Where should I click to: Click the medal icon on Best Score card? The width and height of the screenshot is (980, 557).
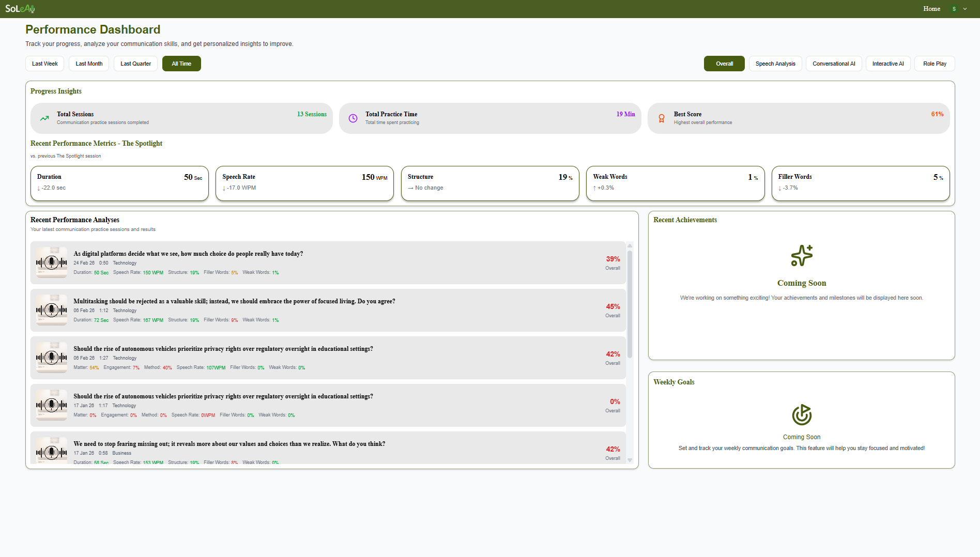tap(662, 118)
